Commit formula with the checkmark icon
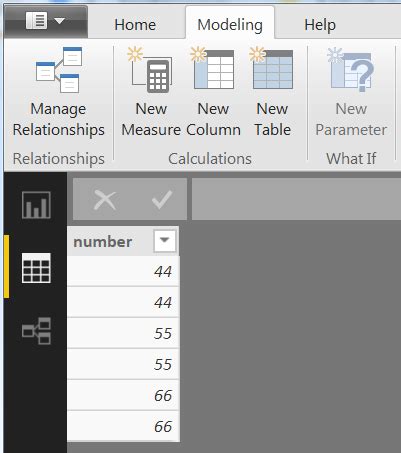This screenshot has height=453, width=401. (x=162, y=200)
